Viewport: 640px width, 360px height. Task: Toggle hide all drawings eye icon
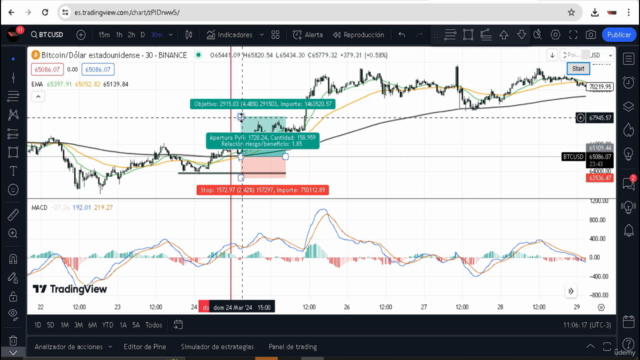[x=13, y=314]
